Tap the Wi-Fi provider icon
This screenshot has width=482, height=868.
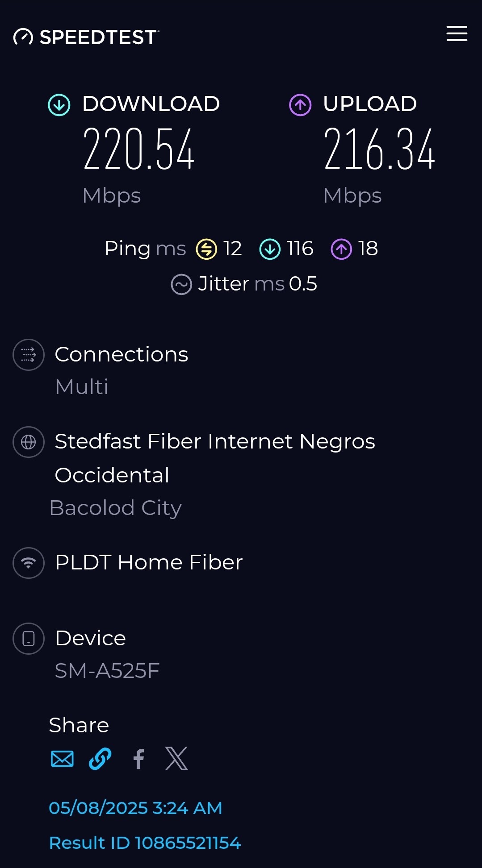(x=29, y=563)
